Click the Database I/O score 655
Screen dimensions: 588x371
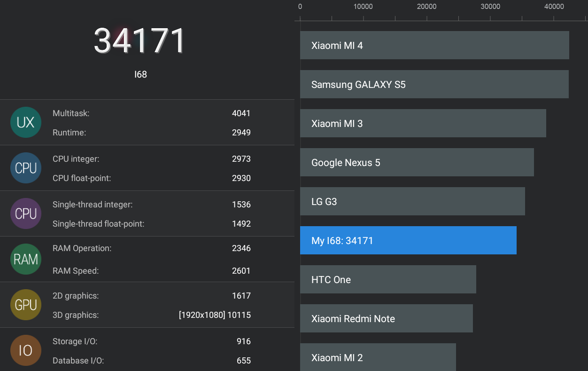click(244, 361)
